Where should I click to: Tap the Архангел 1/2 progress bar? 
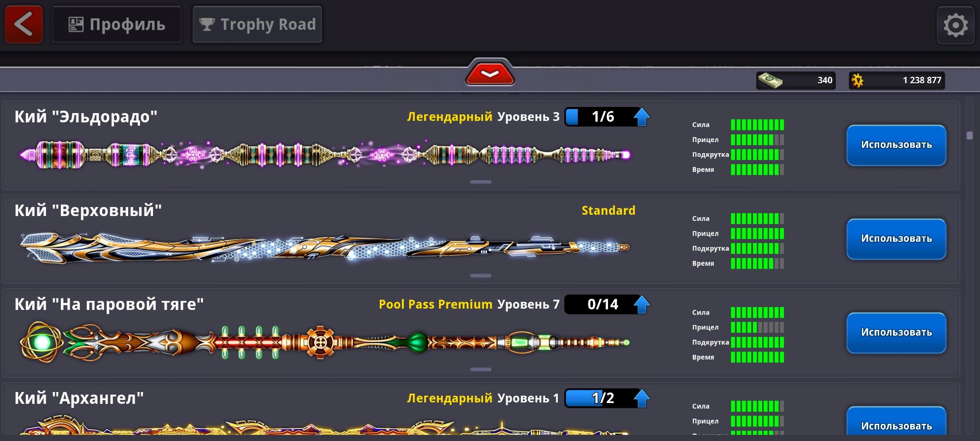click(603, 399)
